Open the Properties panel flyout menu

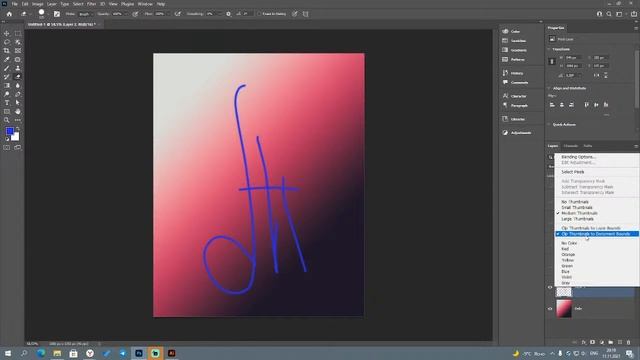[636, 28]
